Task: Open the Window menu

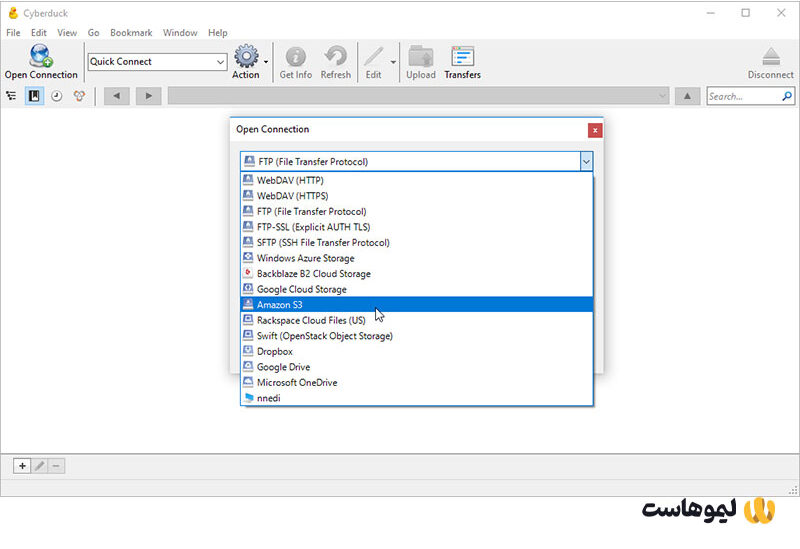Action: [180, 33]
